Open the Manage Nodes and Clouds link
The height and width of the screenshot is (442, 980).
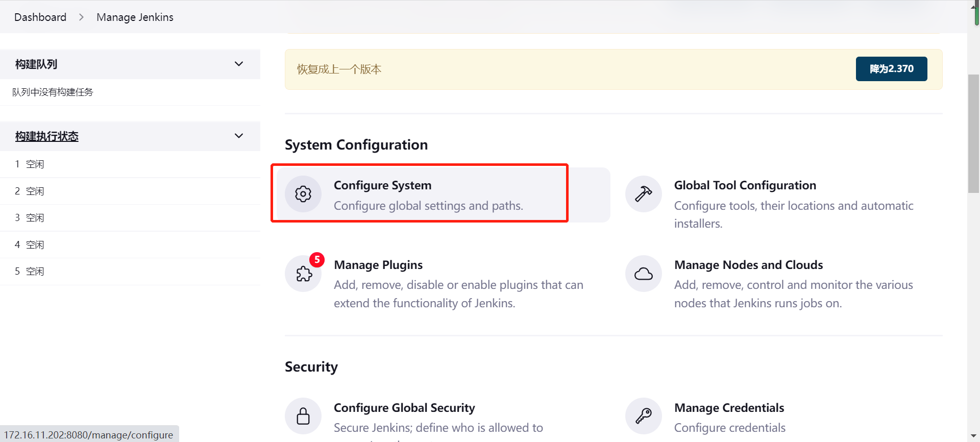pyautogui.click(x=748, y=265)
